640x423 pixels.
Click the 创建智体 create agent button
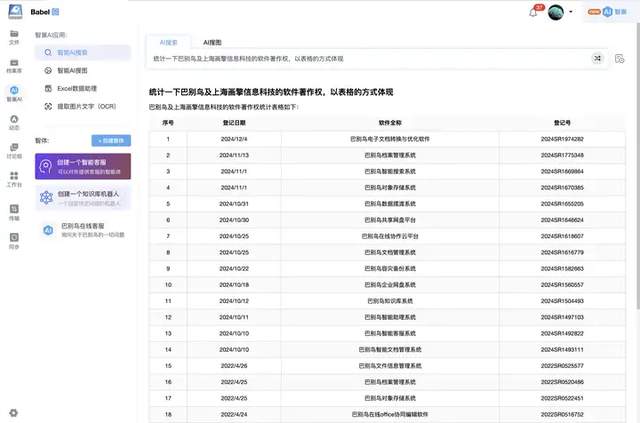111,141
